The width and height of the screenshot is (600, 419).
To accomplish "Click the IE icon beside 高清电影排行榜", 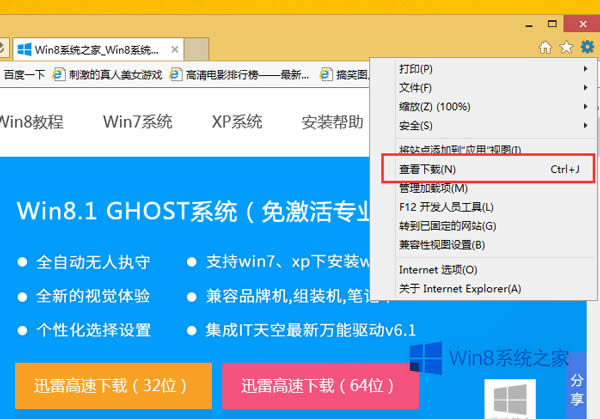I will [x=176, y=74].
